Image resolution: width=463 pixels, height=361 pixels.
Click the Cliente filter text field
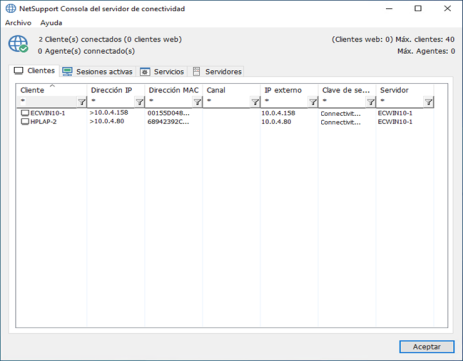coord(47,101)
